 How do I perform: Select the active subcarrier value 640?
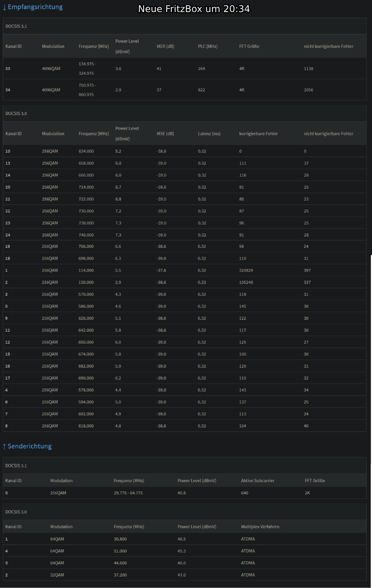tap(245, 493)
